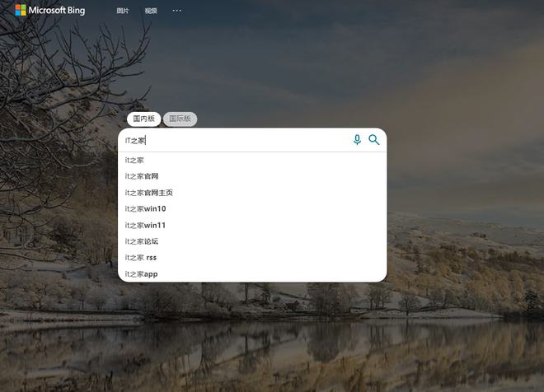Select suggestion it之家win10
The image size is (544, 392).
(x=252, y=208)
